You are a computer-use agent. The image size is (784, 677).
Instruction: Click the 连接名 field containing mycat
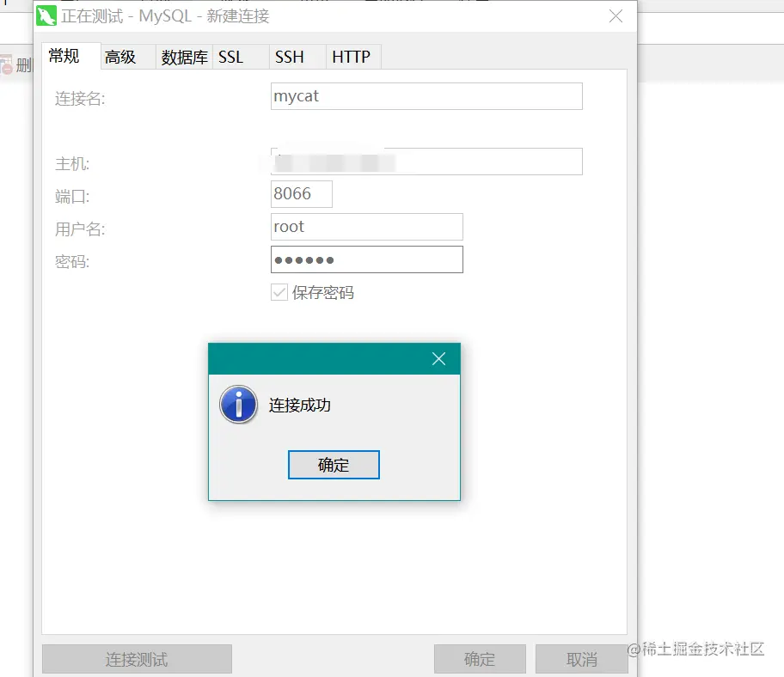(426, 96)
